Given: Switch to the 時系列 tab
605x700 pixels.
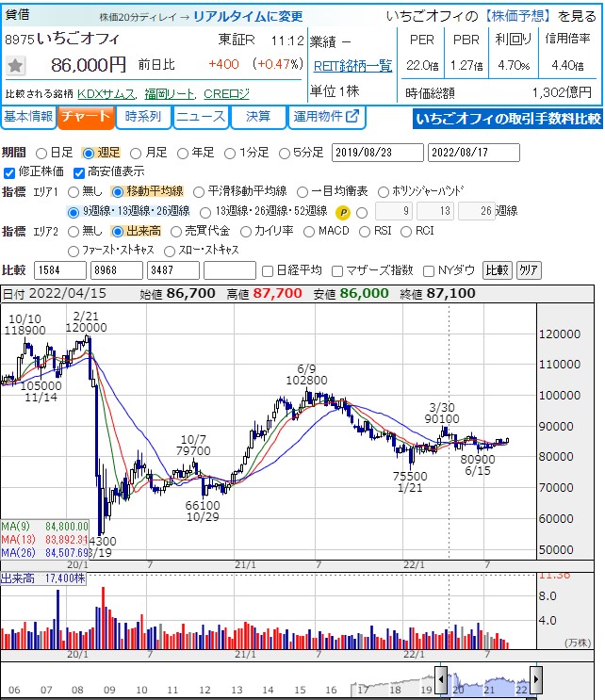Looking at the screenshot, I should pos(143,117).
